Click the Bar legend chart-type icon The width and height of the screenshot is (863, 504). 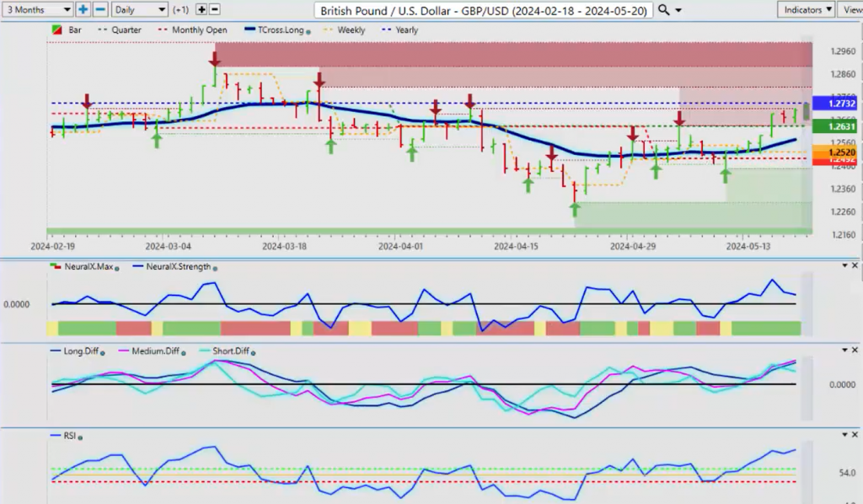click(x=57, y=30)
